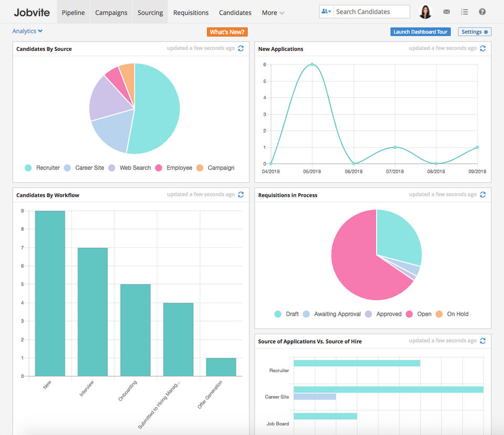The image size is (504, 435).
Task: Select the New bar in workflow chart
Action: point(50,294)
